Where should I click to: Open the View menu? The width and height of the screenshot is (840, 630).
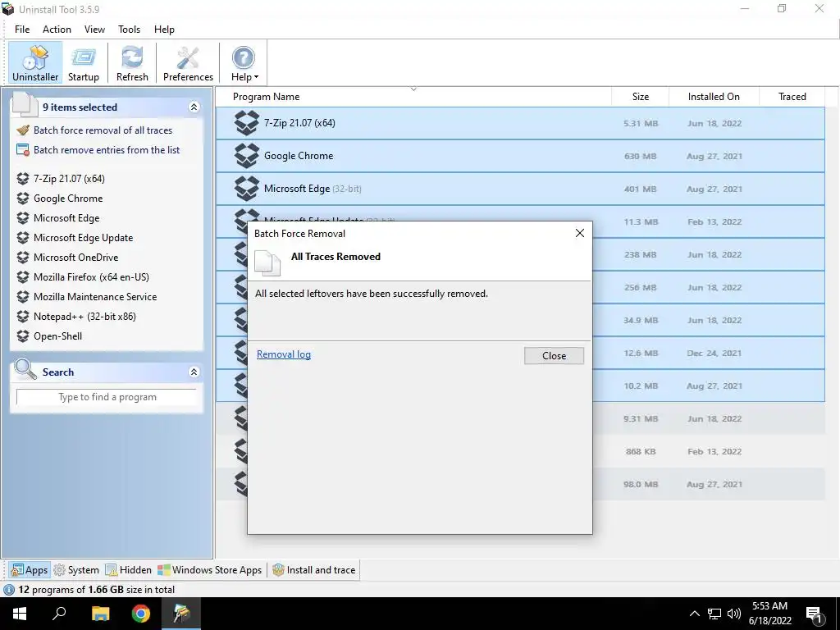pos(94,30)
